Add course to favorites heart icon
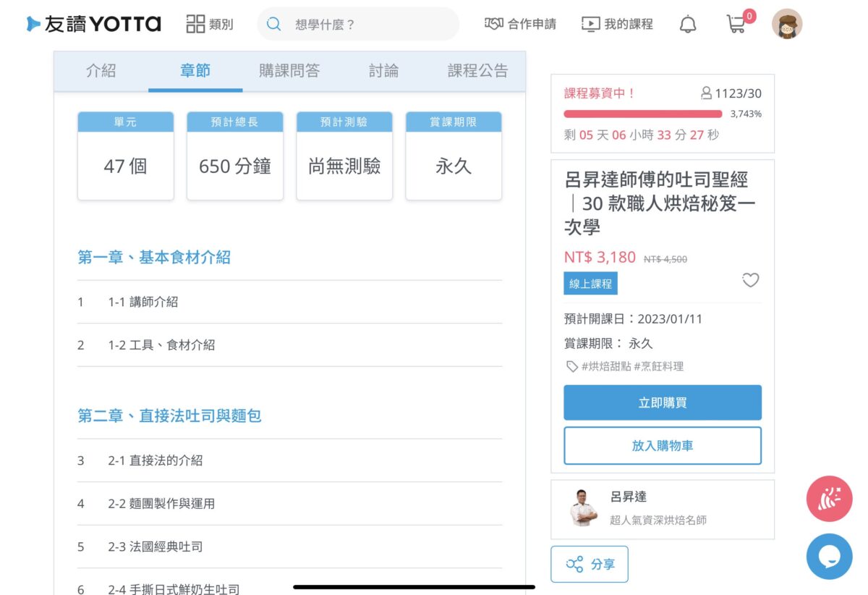 coord(751,280)
